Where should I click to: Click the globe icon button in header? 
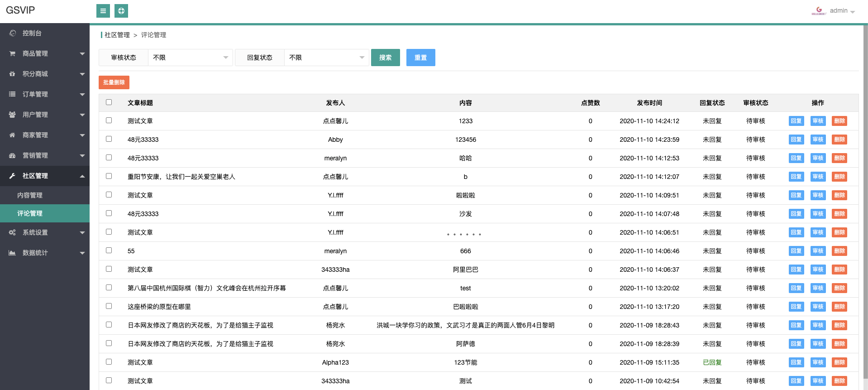tap(121, 11)
